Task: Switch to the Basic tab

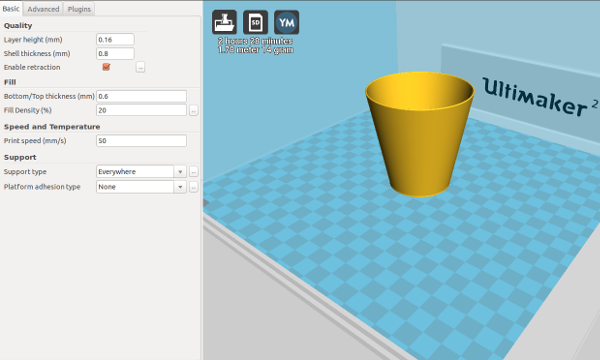Action: pos(11,8)
